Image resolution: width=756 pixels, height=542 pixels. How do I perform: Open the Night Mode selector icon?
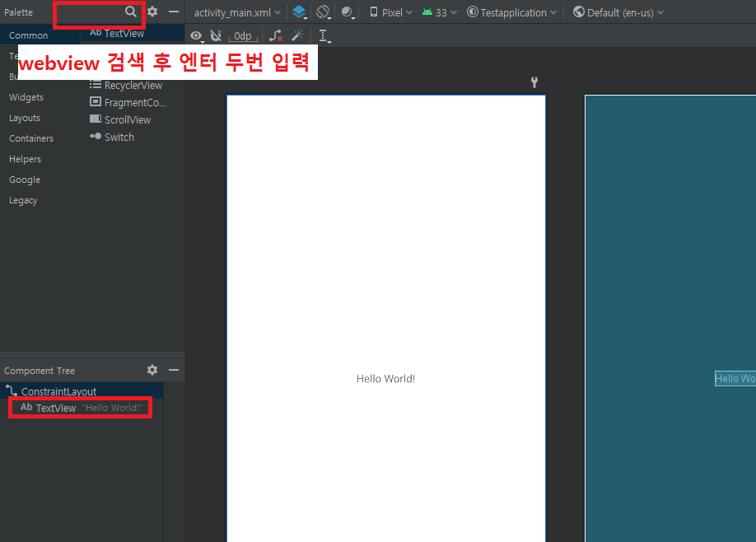pos(348,12)
